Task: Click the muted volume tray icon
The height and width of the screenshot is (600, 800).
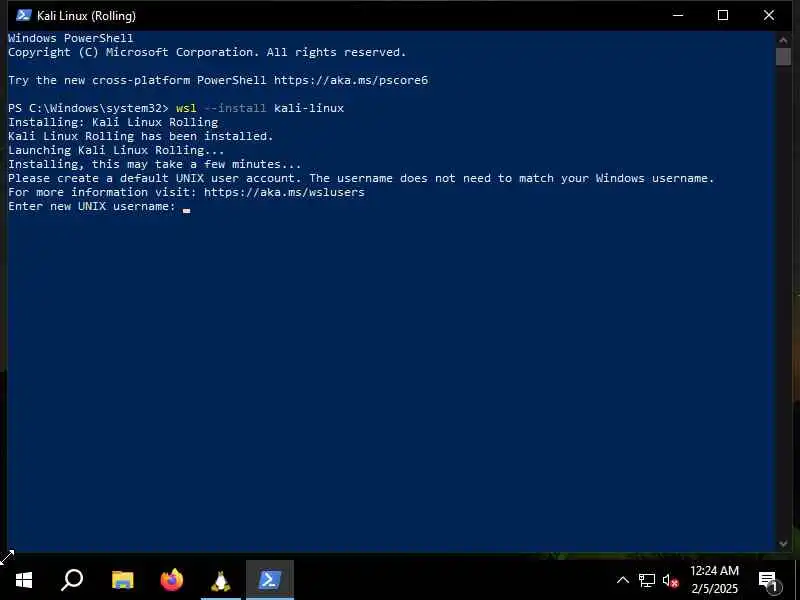Action: (670, 581)
